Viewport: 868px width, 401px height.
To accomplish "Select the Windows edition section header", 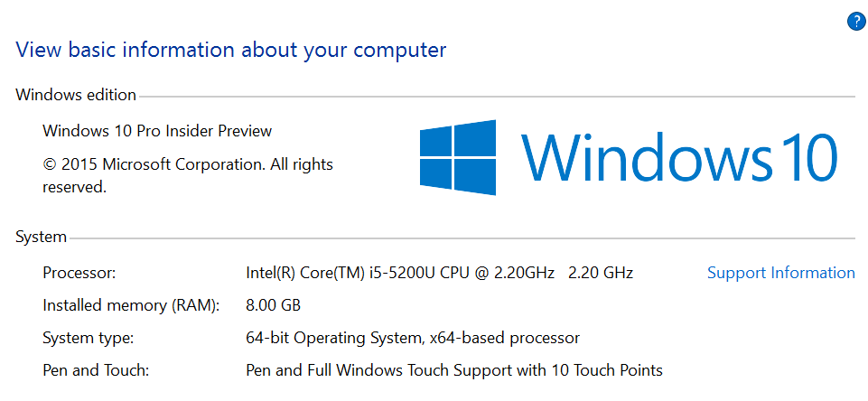I will coord(76,95).
